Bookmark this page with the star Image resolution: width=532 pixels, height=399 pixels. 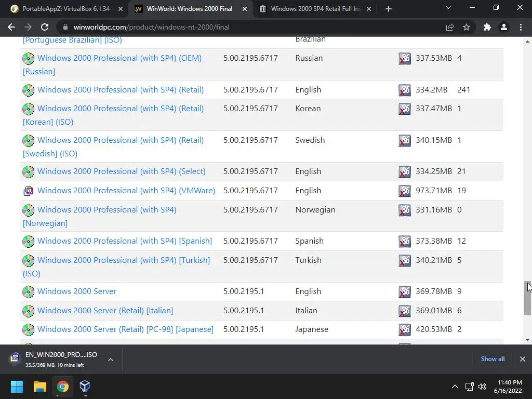467,27
